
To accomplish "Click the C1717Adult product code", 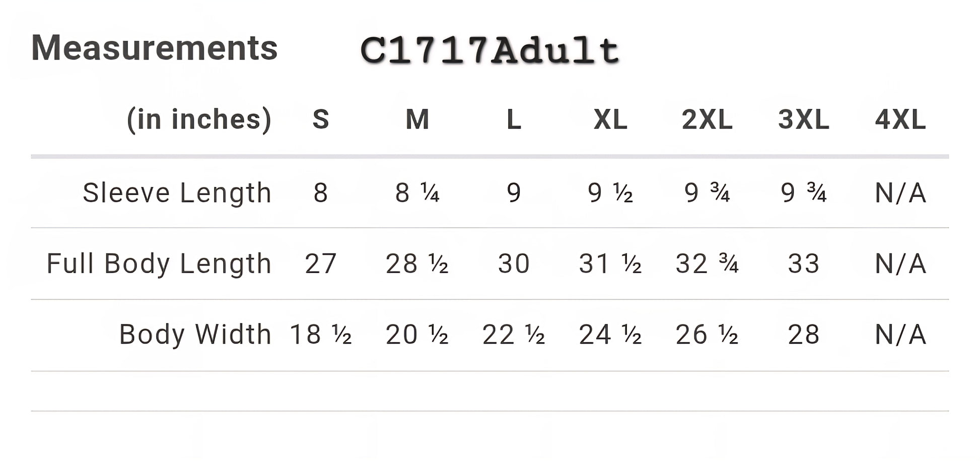I will tap(489, 51).
